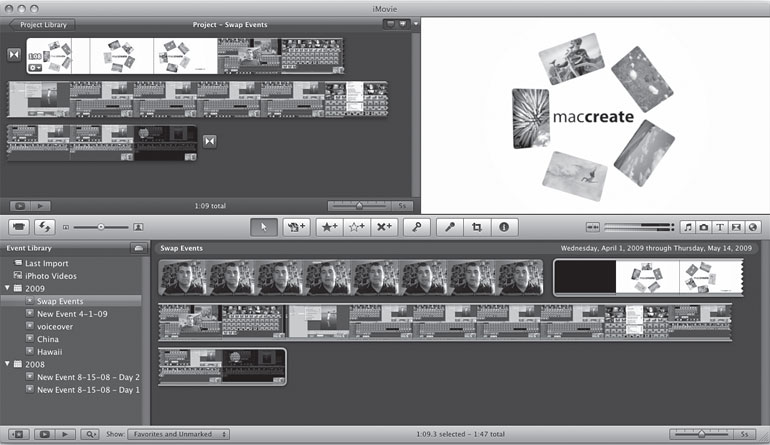Click the transition icon before the first project clip
Image resolution: width=770 pixels, height=445 pixels.
(x=12, y=55)
